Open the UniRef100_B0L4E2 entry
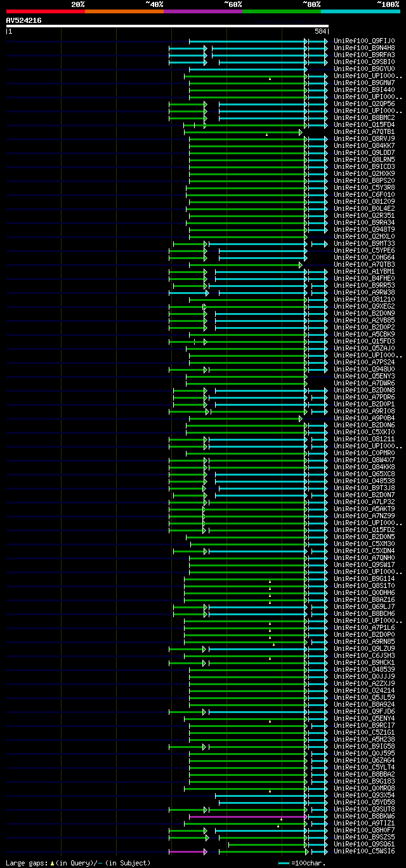This screenshot has height=868, width=406. [363, 208]
